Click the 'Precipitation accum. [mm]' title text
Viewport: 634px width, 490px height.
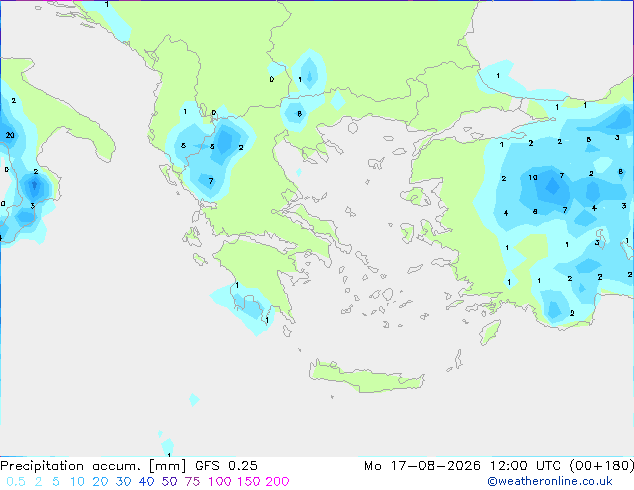pyautogui.click(x=93, y=466)
